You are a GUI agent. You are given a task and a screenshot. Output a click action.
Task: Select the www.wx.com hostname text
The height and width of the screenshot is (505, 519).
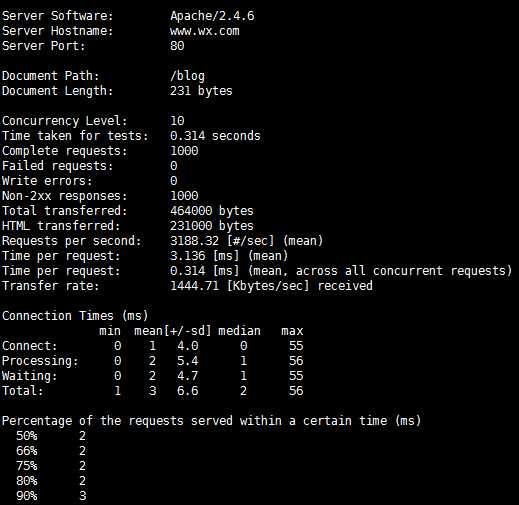[x=205, y=31]
